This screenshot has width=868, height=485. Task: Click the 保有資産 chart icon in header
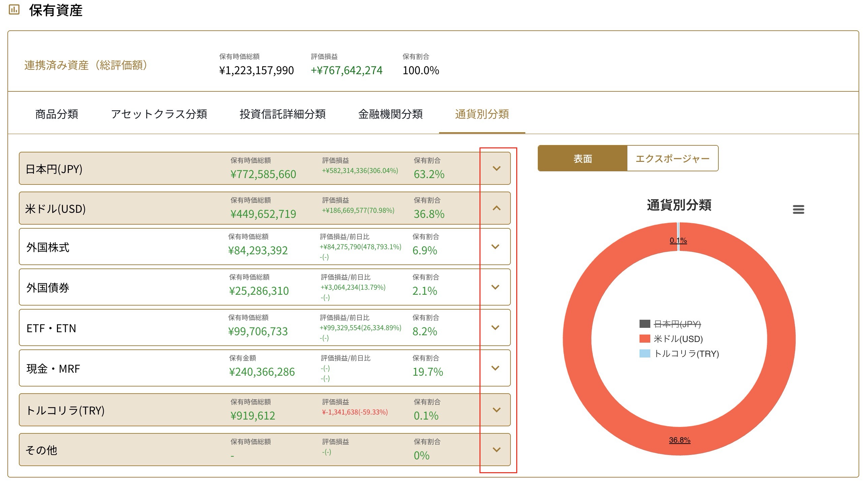click(x=14, y=10)
